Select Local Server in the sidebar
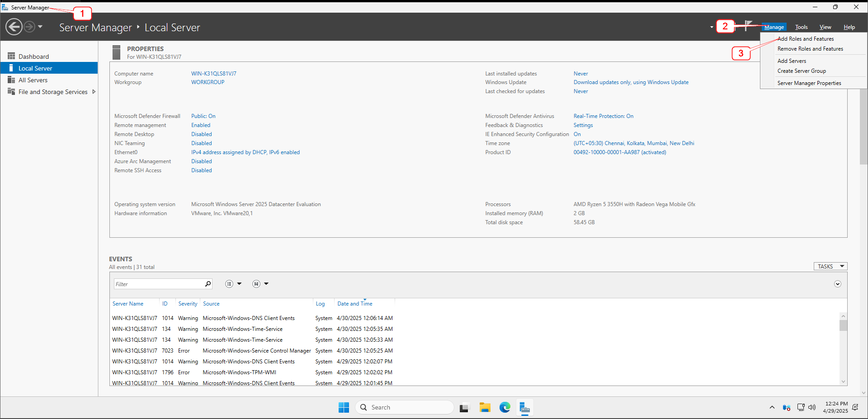Viewport: 868px width, 419px height. [49, 68]
